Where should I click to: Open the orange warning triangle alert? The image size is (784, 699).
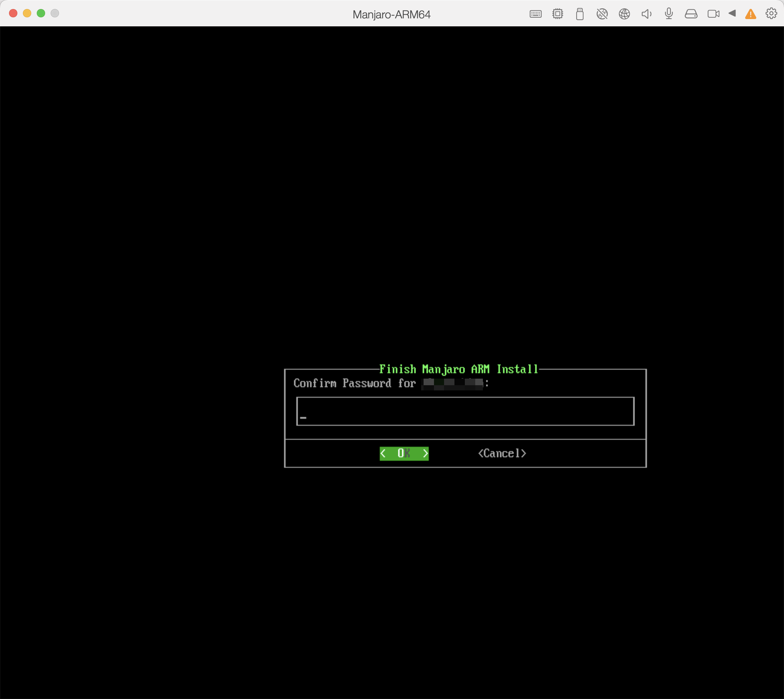pyautogui.click(x=751, y=15)
